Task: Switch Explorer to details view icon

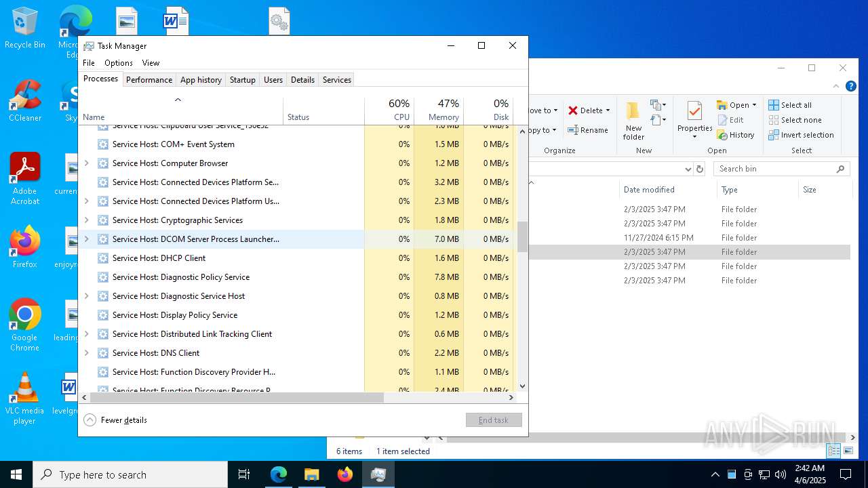Action: click(834, 451)
